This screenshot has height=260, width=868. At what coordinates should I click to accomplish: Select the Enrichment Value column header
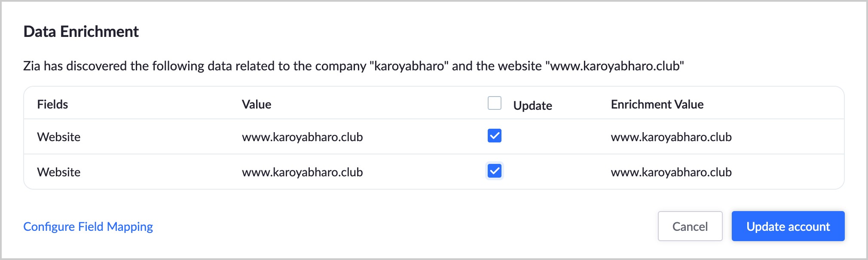pos(657,104)
